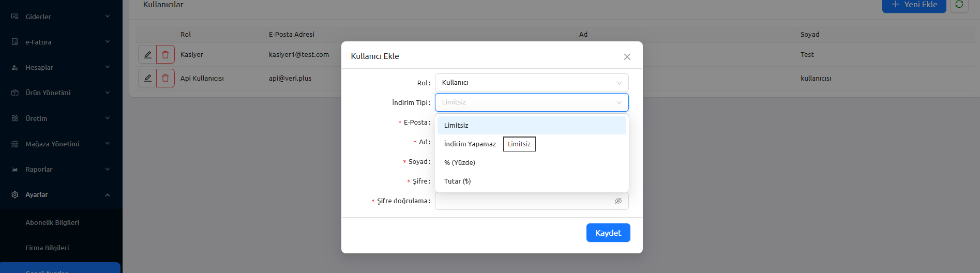This screenshot has height=273, width=980.
Task: Click the Mağaza Yönetimi store icon
Action: (x=15, y=144)
